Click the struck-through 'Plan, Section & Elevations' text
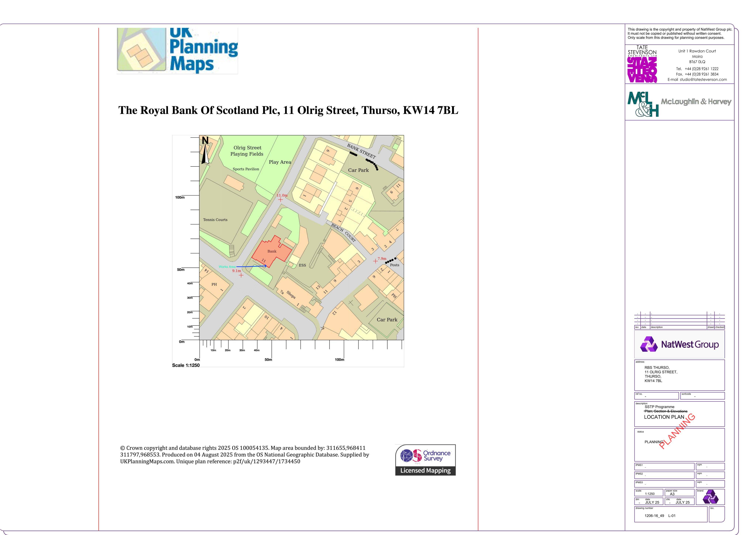756x535 pixels. 666,411
